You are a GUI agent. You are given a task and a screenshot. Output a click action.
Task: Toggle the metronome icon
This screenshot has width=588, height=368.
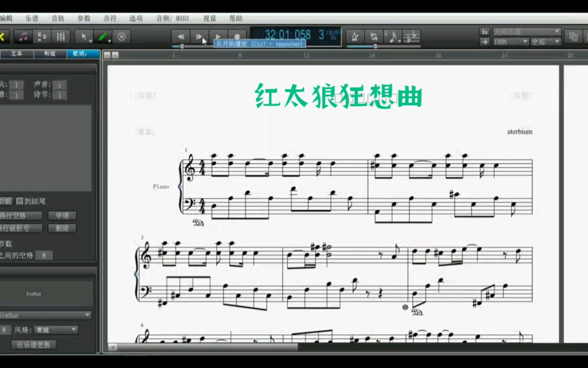coord(355,36)
